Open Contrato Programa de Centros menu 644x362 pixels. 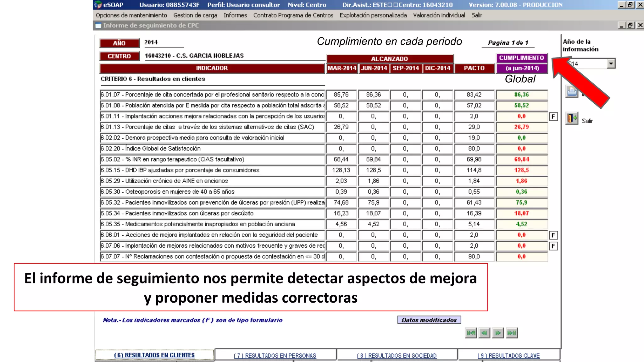(293, 15)
